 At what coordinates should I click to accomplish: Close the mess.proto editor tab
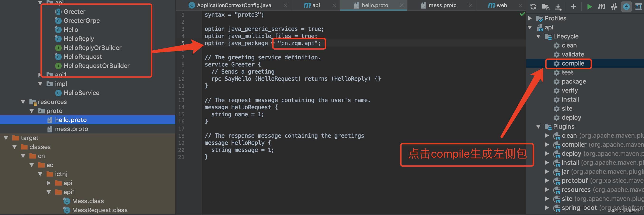(x=470, y=5)
